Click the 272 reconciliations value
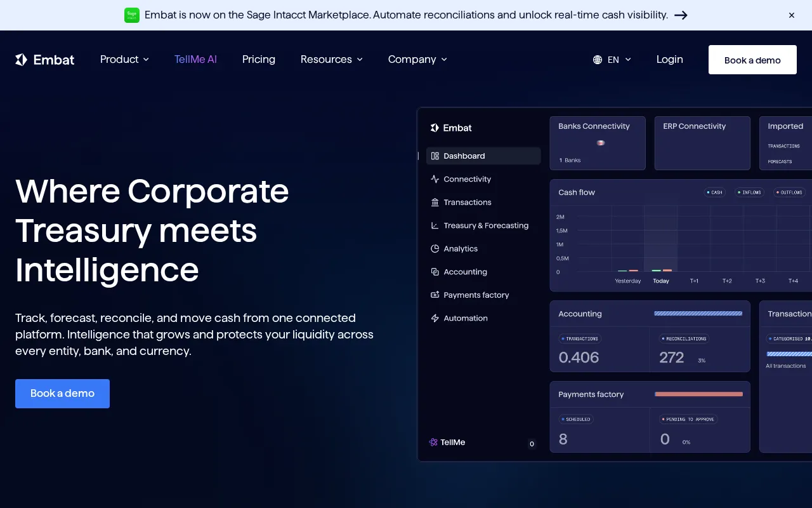 [671, 358]
